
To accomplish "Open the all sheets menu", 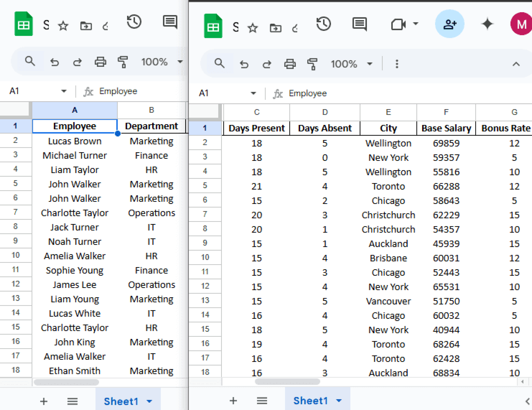I will tap(262, 400).
